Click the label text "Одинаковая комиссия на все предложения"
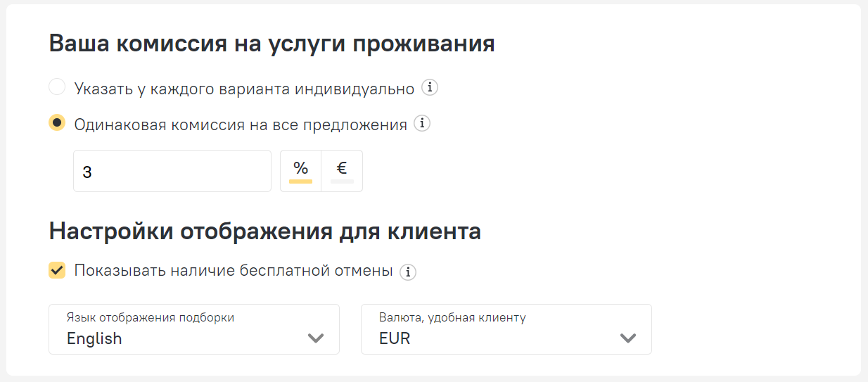Image resolution: width=868 pixels, height=382 pixels. 241,125
